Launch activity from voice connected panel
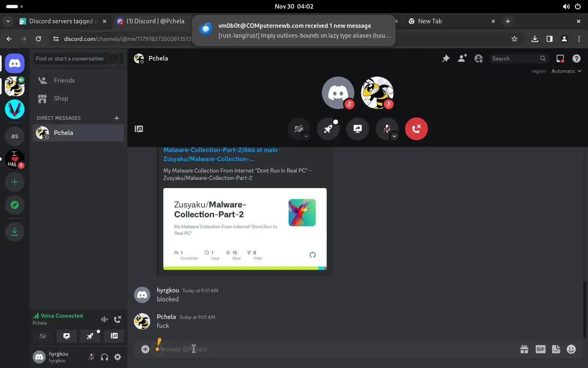This screenshot has height=368, width=588. 90,336
